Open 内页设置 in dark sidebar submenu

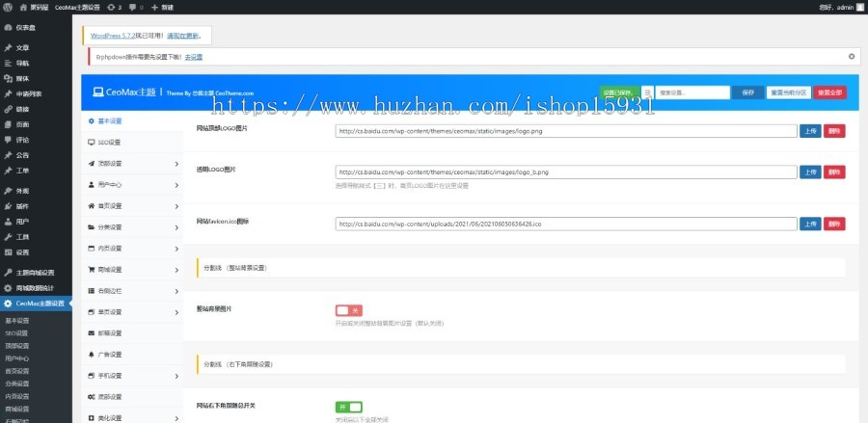coord(16,396)
